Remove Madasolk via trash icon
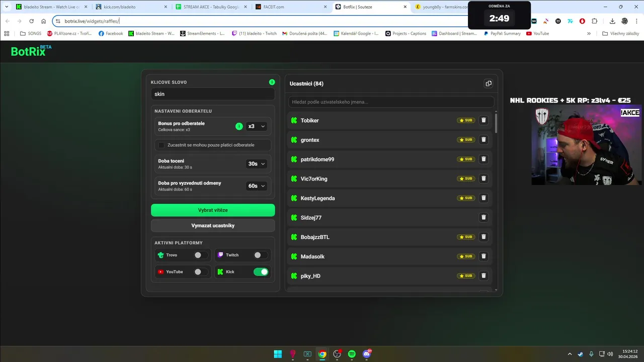 click(484, 256)
